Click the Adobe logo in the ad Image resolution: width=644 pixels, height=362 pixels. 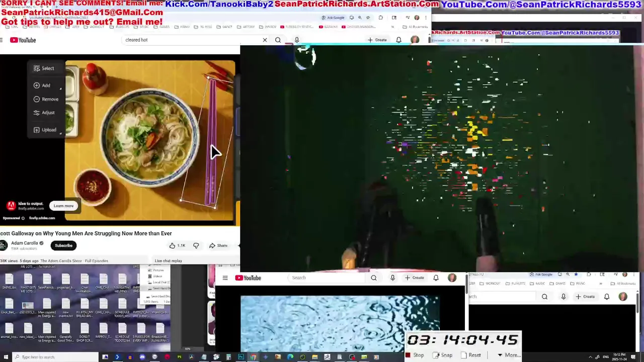(x=11, y=206)
